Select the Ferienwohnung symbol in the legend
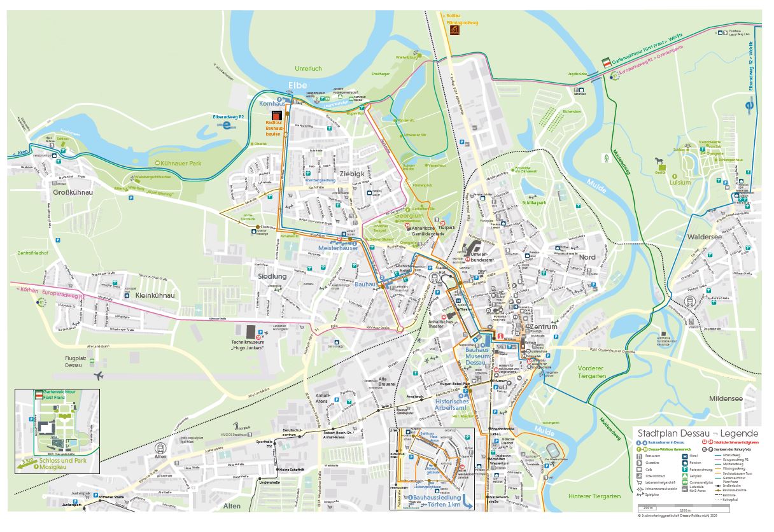 pyautogui.click(x=685, y=470)
